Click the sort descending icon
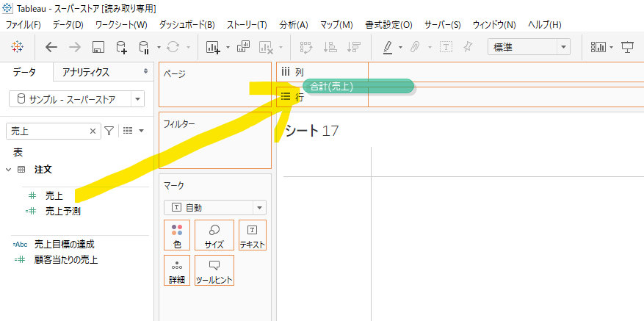 click(354, 47)
